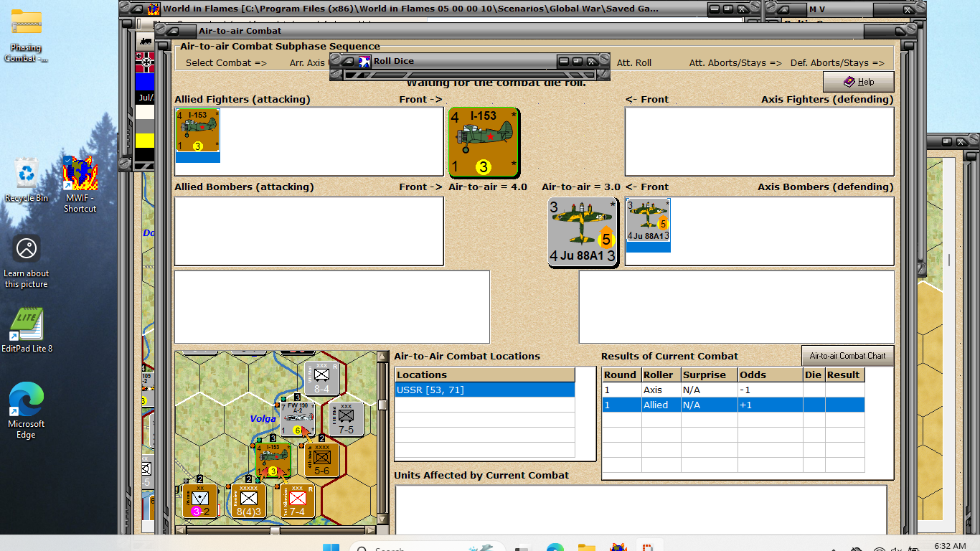Launch EditPad Lite 8 from desktop

(27, 331)
